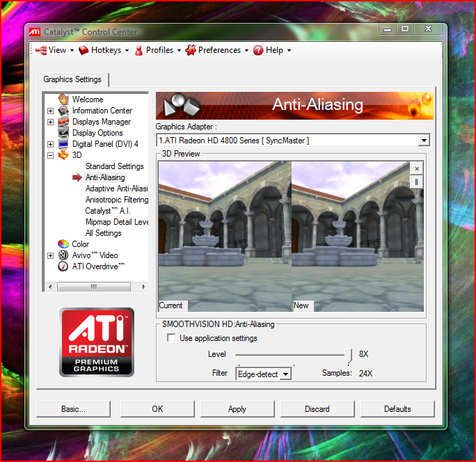Select Adaptive Anti-Aliasing tree item
This screenshot has width=476, height=462.
pyautogui.click(x=117, y=189)
